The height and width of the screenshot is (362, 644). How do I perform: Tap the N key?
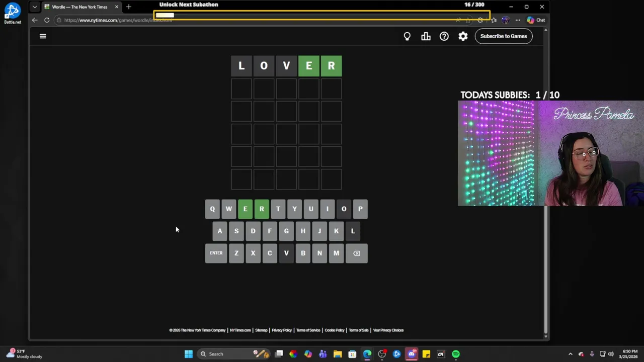coord(319,253)
